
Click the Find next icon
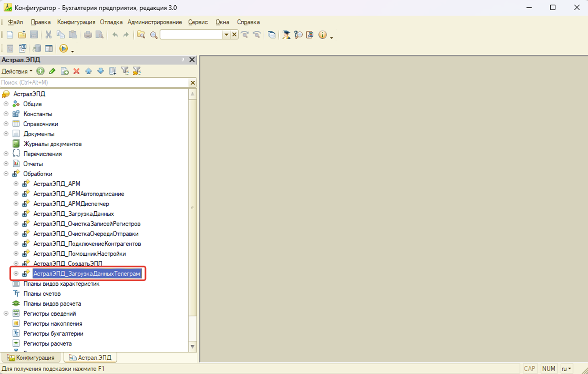pyautogui.click(x=245, y=35)
